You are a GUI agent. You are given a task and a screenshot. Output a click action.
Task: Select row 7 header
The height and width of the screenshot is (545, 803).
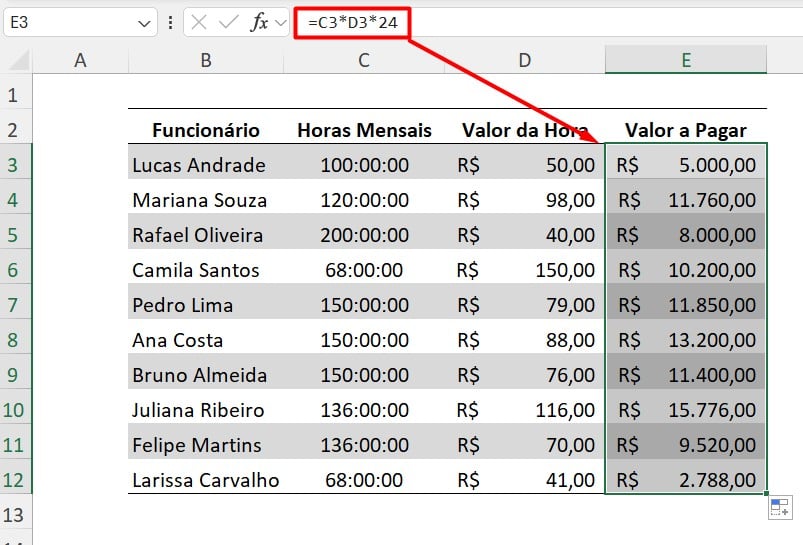pyautogui.click(x=15, y=305)
